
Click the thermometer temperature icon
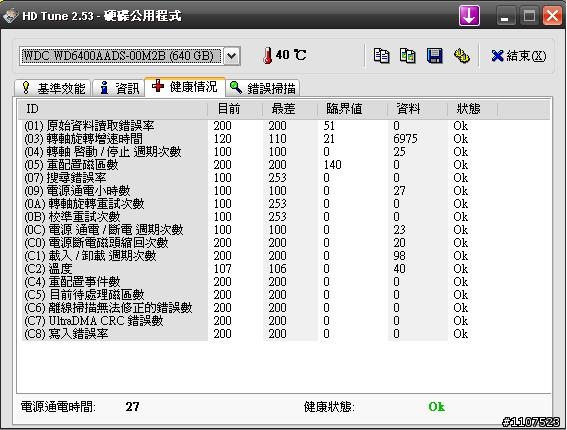click(x=268, y=56)
